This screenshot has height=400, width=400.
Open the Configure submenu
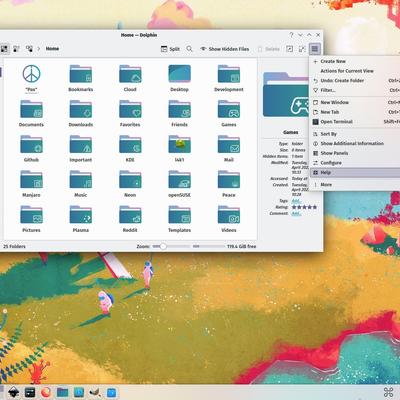click(x=355, y=163)
